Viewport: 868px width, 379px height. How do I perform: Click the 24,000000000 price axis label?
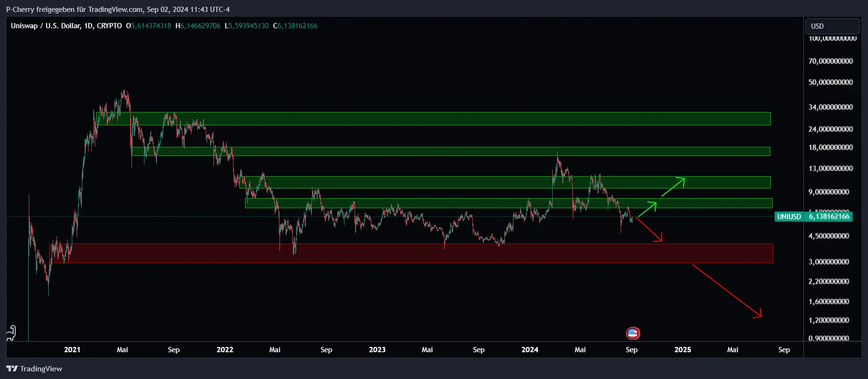(831, 129)
